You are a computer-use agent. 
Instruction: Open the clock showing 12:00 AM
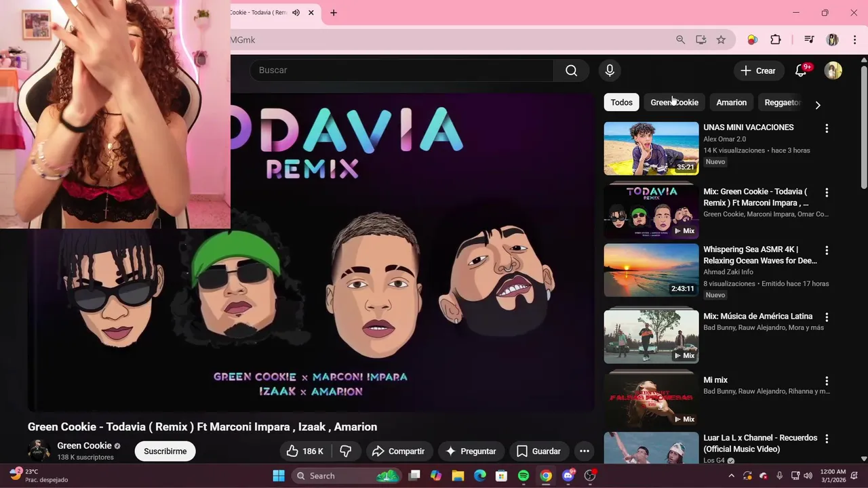(x=833, y=476)
